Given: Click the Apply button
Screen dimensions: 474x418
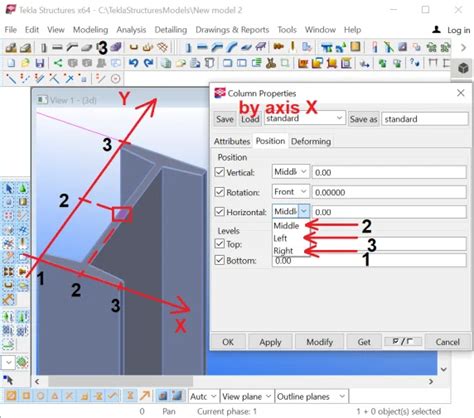Looking at the screenshot, I should point(270,342).
